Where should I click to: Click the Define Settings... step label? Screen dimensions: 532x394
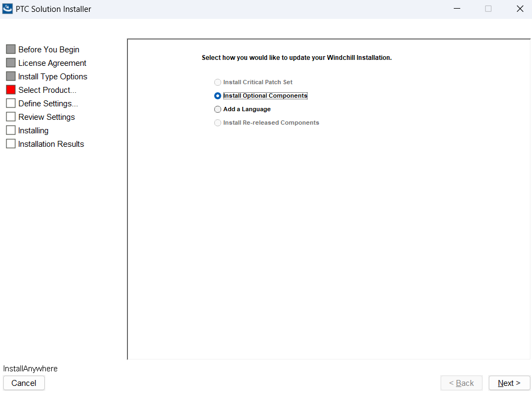(48, 104)
